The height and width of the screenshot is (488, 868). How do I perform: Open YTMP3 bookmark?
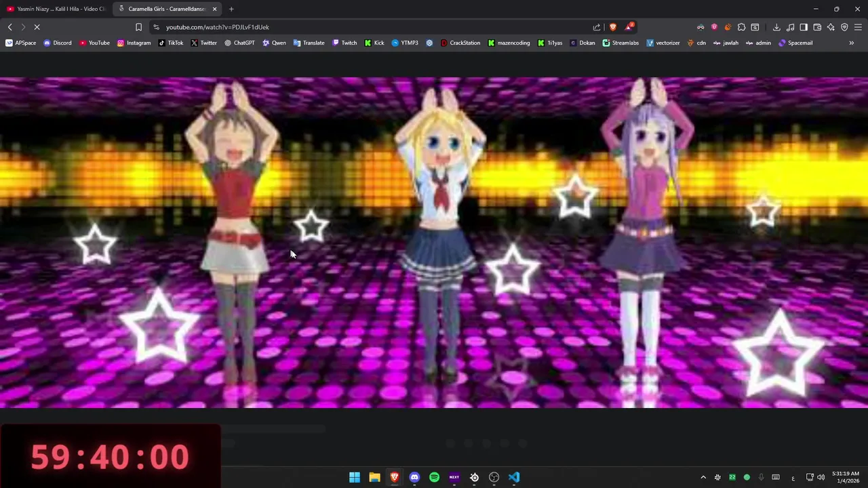(405, 43)
